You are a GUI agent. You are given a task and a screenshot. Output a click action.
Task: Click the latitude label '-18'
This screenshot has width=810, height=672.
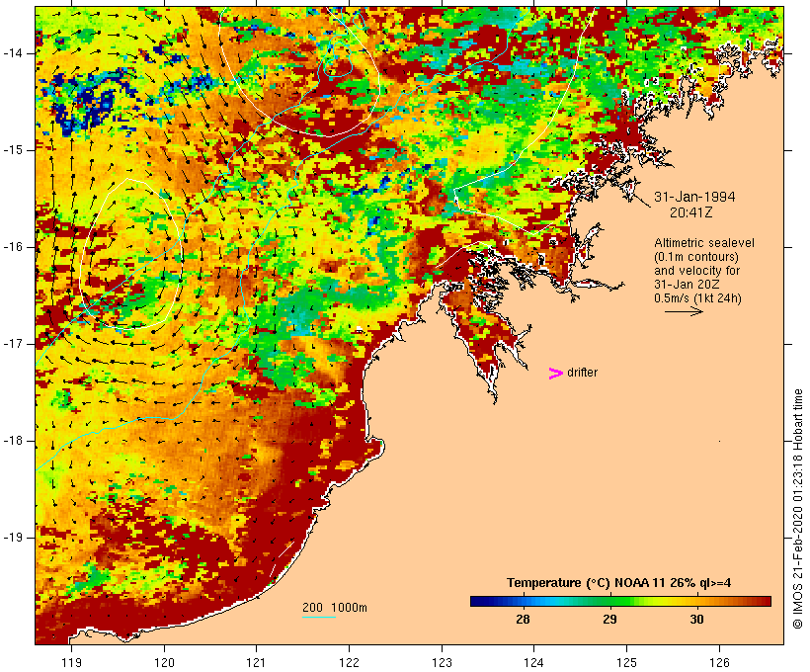pos(13,441)
